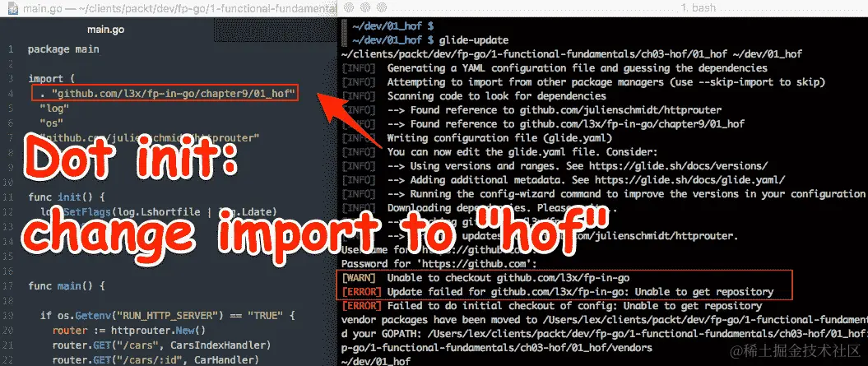This screenshot has width=868, height=366.
Task: Click the 'Found reference to github.com/l3x/fp-in-go/chapter9/01_hof' terminal line
Action: tap(543, 124)
